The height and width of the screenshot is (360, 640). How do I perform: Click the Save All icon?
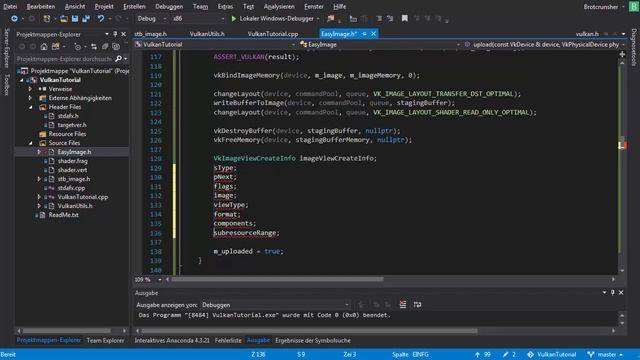tap(86, 19)
